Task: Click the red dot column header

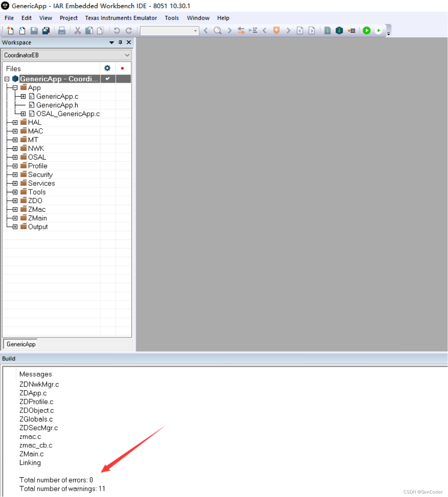Action: click(x=122, y=68)
